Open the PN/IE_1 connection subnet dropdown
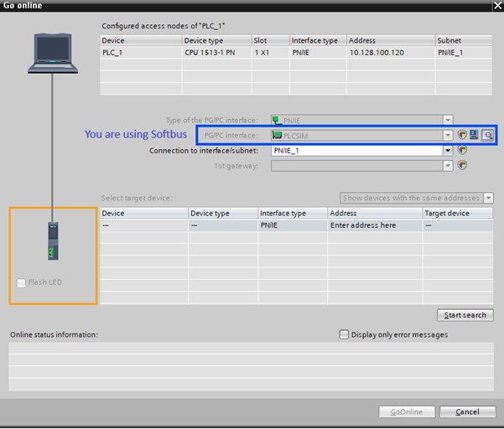The height and width of the screenshot is (429, 504). click(x=448, y=151)
